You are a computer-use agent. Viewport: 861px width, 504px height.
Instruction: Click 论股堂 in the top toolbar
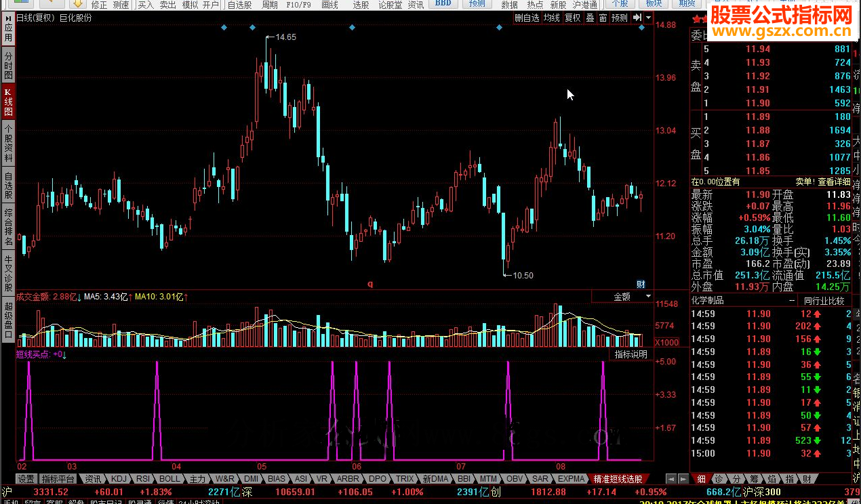390,4
